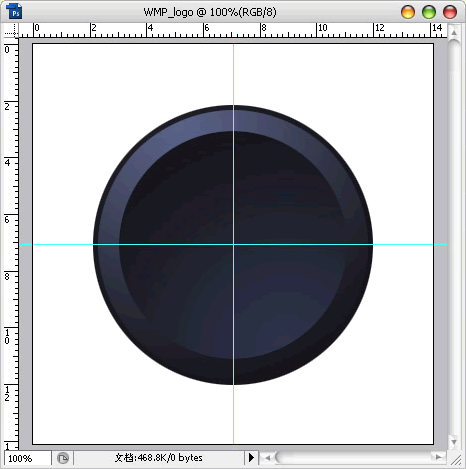The image size is (466, 469).
Task: Click the orange minimize window button
Action: click(408, 12)
